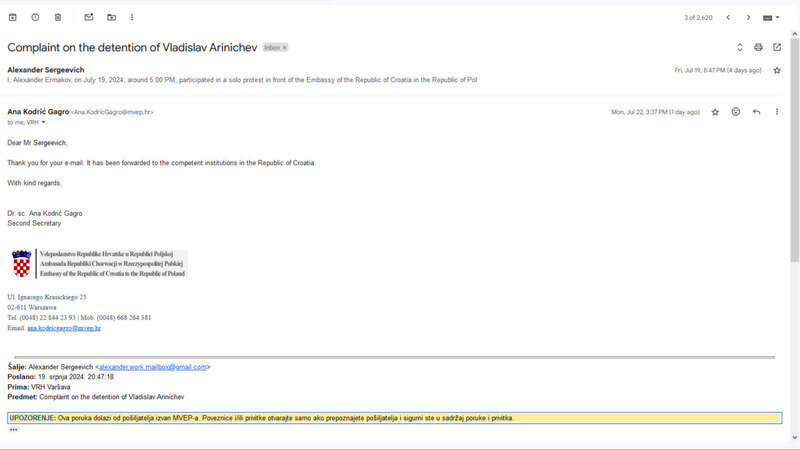Show trimmed content with the ellipsis button

[x=13, y=429]
